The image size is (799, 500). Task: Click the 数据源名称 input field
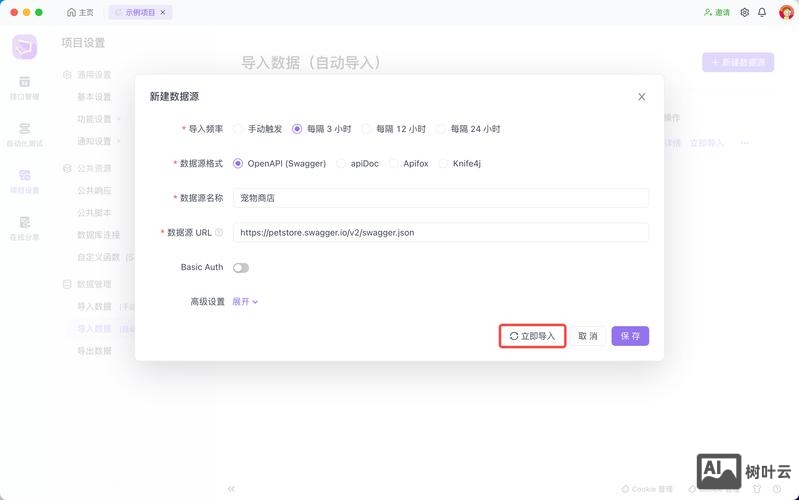click(441, 198)
